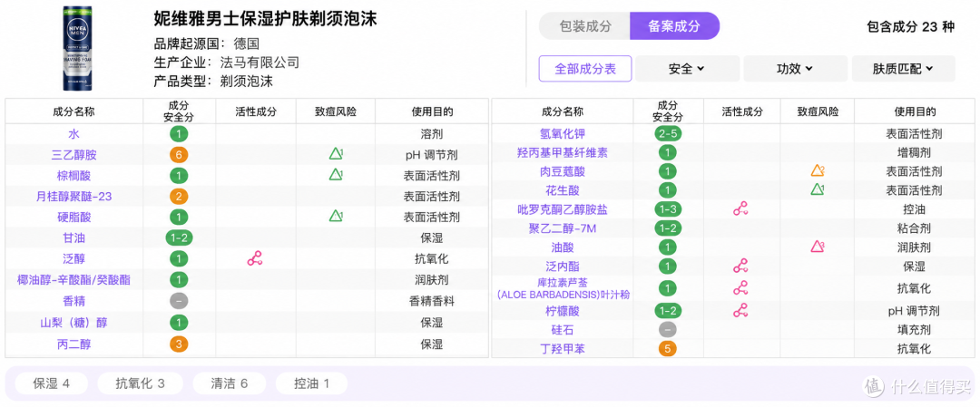980x407 pixels.
Task: Open the 吡罗克酮乙醇胺盐 ingredient link
Action: pyautogui.click(x=563, y=209)
